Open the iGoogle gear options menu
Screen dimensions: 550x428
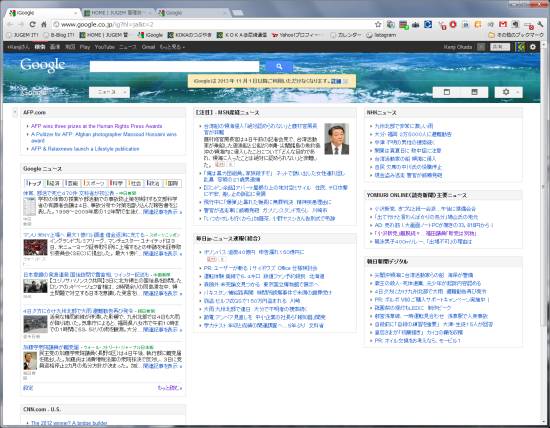click(x=508, y=92)
